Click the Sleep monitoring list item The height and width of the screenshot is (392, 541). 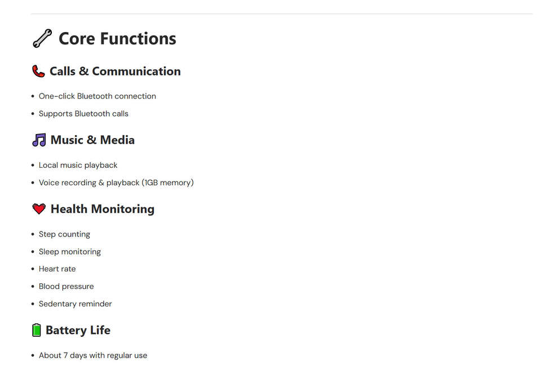pos(70,252)
